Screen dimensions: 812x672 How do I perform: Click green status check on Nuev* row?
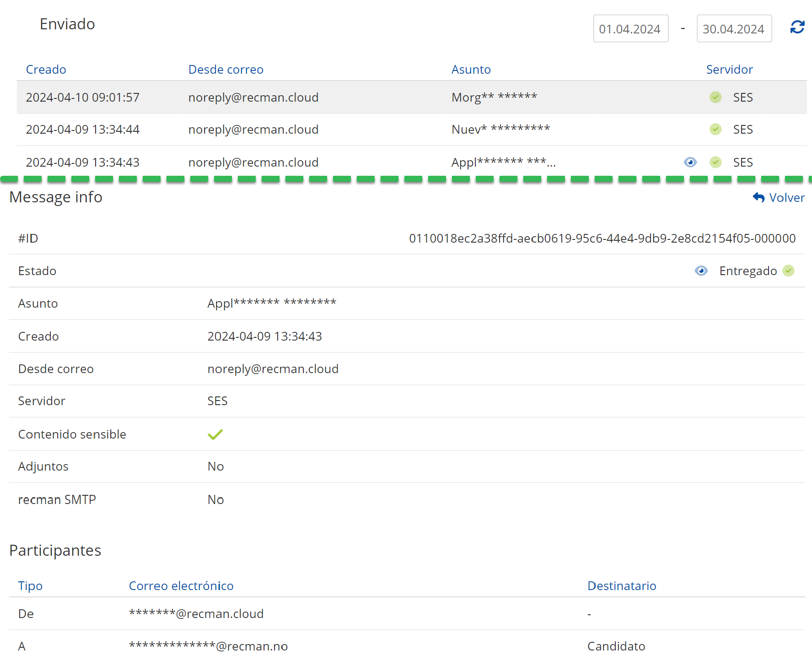[x=715, y=130]
